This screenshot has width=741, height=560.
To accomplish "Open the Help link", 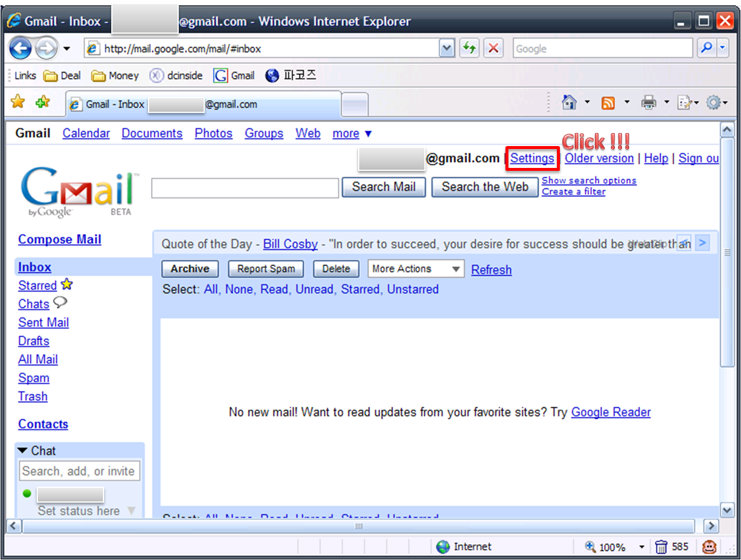I will click(x=656, y=158).
